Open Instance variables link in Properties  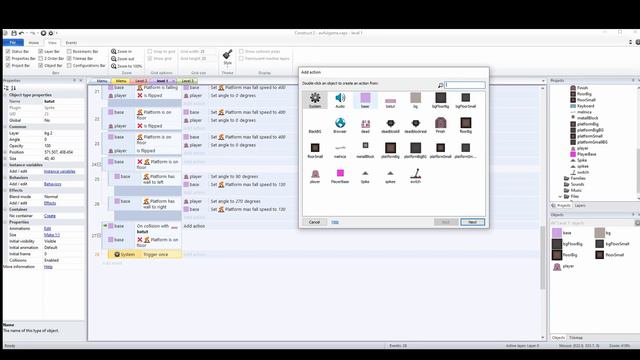coord(60,171)
